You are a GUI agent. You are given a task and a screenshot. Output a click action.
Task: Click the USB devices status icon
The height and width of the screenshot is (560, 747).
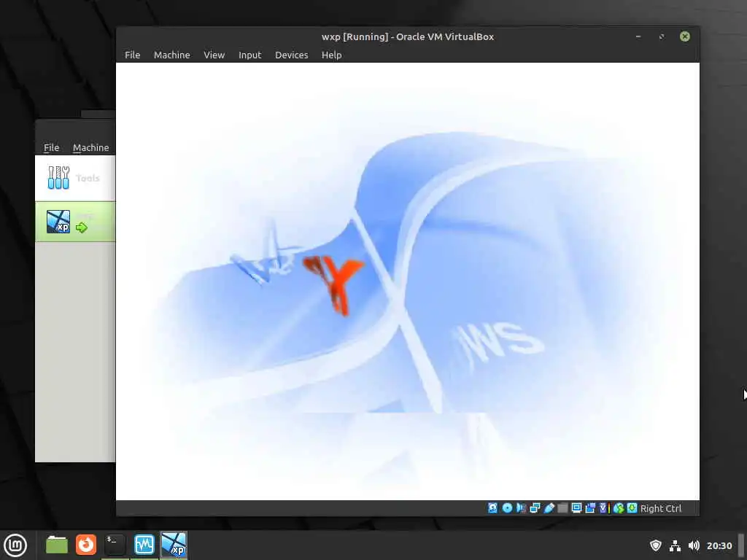[549, 508]
